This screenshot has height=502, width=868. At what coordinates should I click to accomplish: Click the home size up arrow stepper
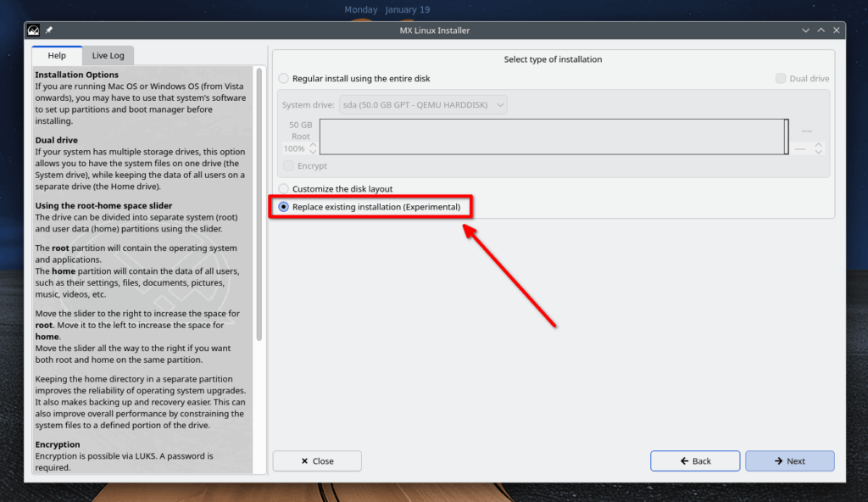(x=818, y=145)
